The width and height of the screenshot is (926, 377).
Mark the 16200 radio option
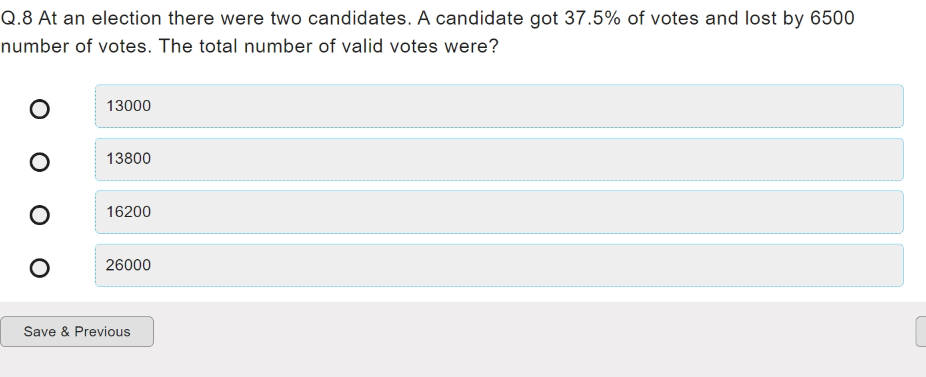click(x=40, y=214)
